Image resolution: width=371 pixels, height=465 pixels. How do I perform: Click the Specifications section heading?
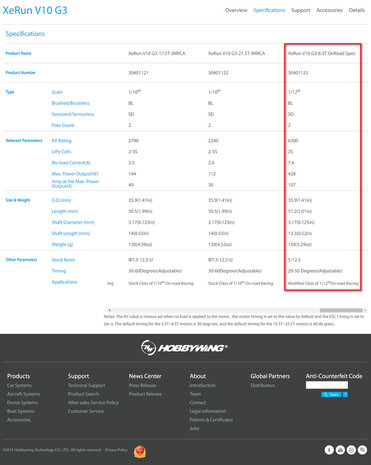[25, 34]
